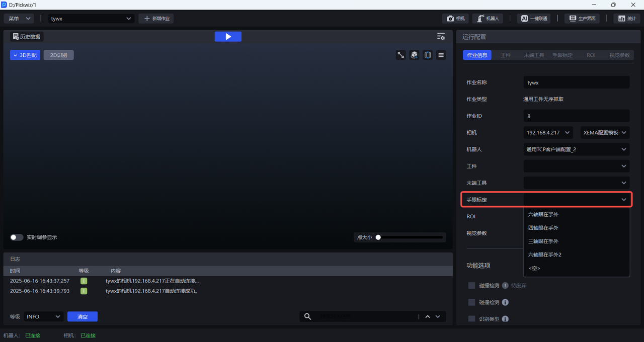Click the blue play run button
This screenshot has height=342, width=644.
pyautogui.click(x=228, y=37)
